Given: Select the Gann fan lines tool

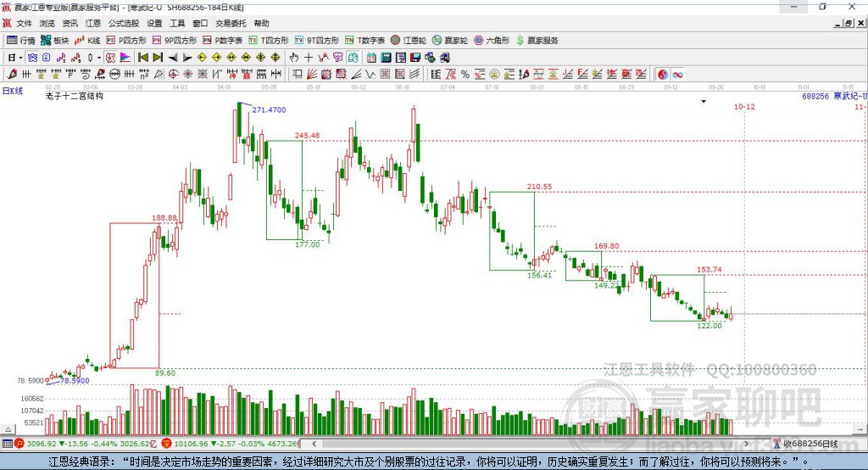Looking at the screenshot, I should [311, 75].
